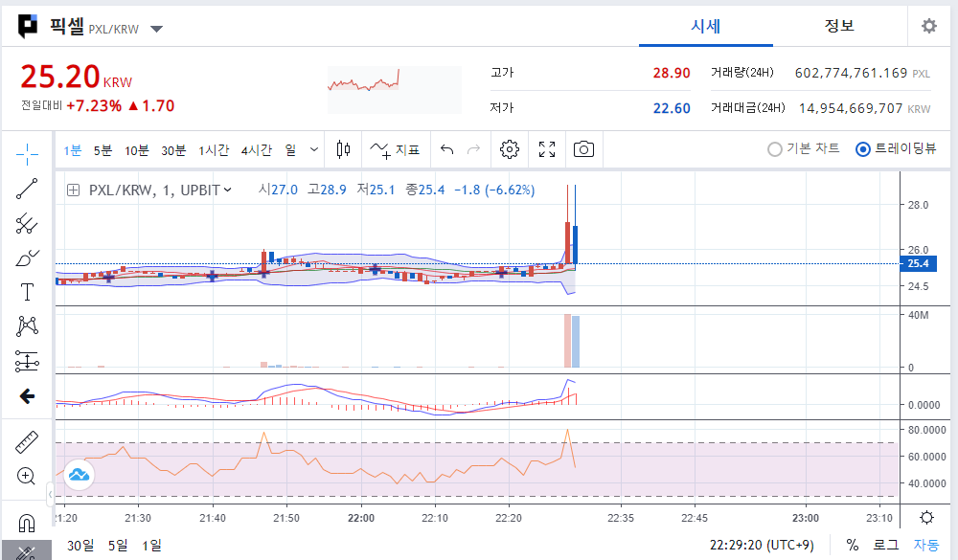Click the tall red volume bar

pyautogui.click(x=567, y=341)
